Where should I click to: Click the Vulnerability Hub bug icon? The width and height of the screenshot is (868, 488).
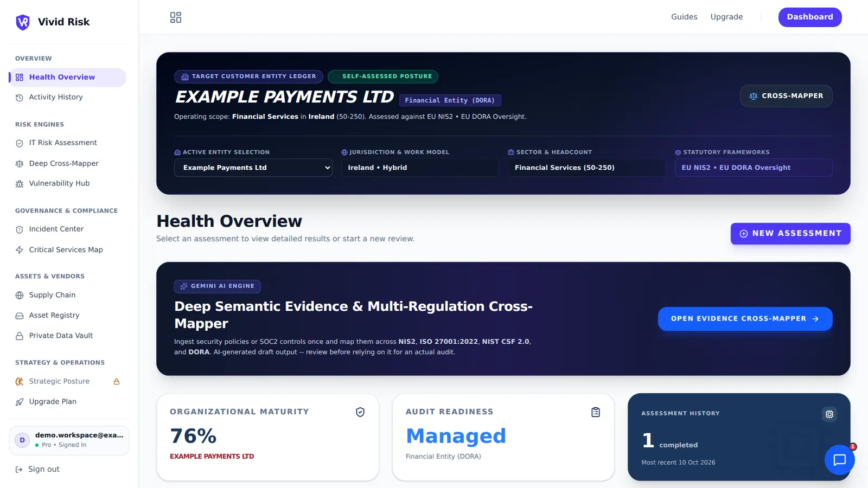pos(20,184)
